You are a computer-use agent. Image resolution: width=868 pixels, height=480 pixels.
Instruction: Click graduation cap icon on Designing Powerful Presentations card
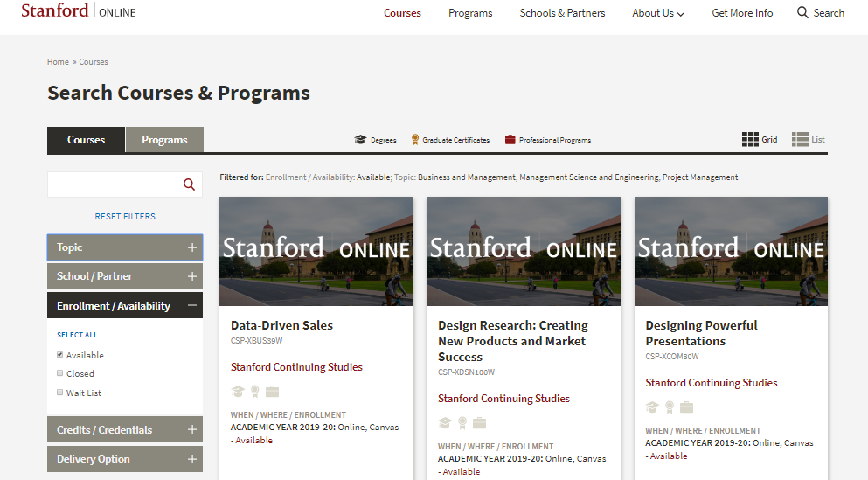coord(652,407)
